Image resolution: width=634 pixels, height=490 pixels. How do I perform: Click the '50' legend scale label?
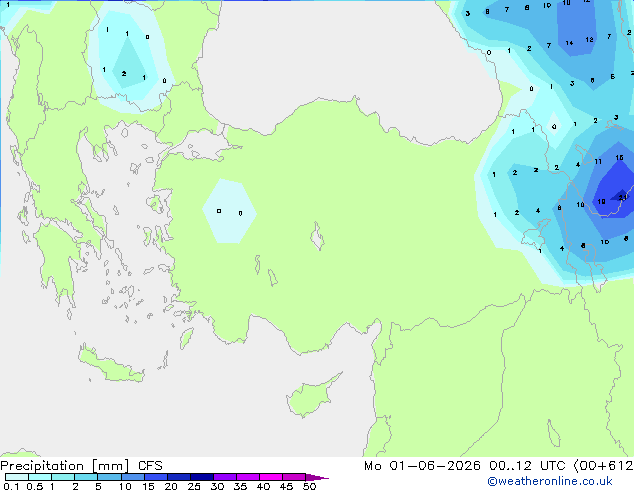pyautogui.click(x=309, y=486)
